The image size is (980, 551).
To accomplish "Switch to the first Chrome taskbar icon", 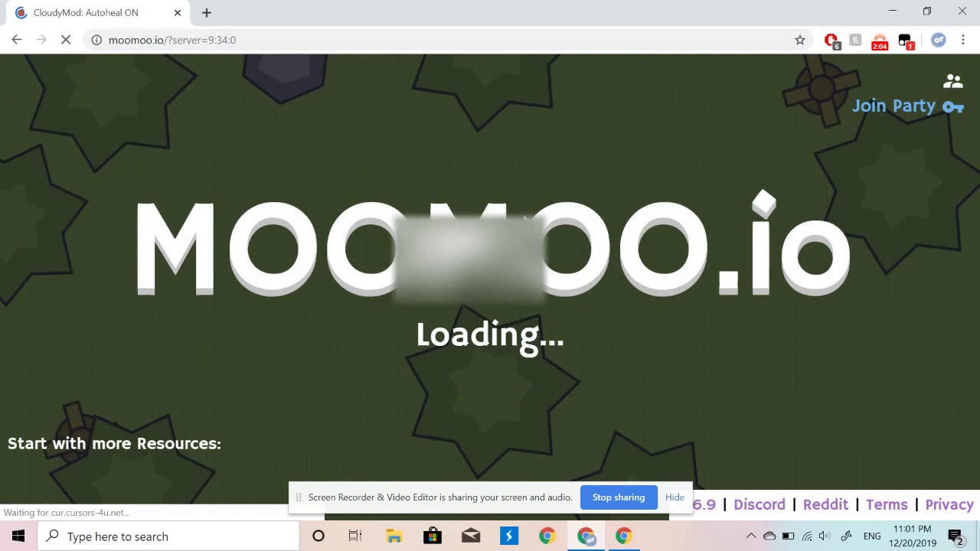I will [x=547, y=536].
